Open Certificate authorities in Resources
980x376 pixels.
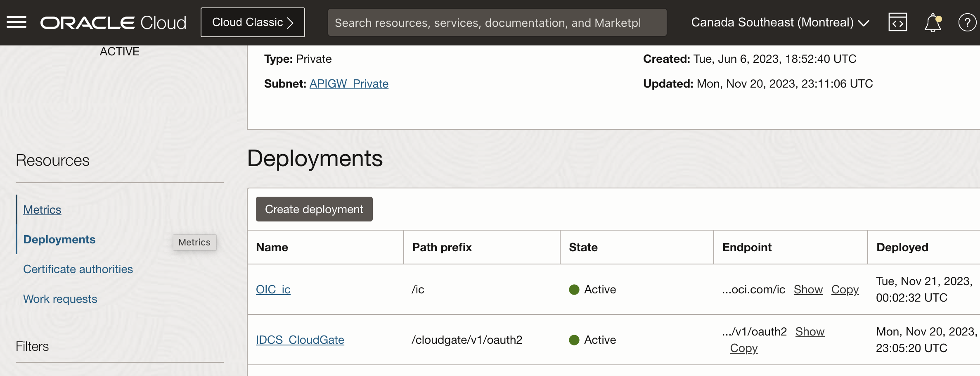pos(78,269)
